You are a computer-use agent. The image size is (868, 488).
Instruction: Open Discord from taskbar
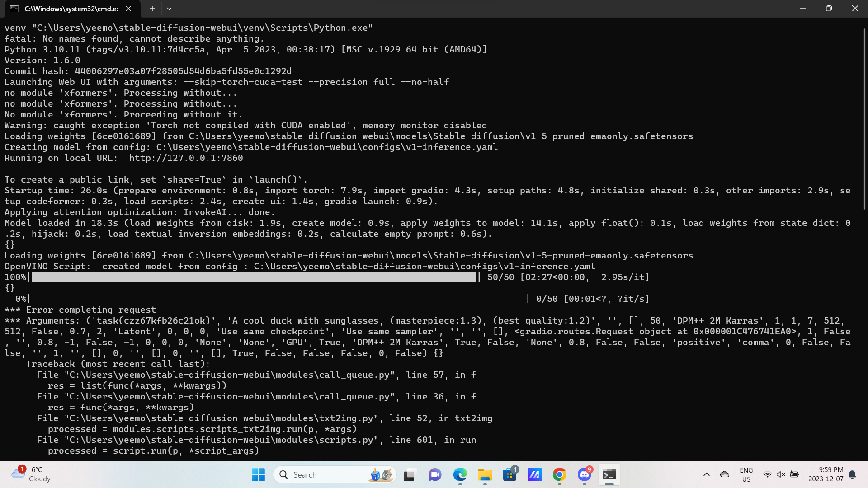tap(584, 475)
